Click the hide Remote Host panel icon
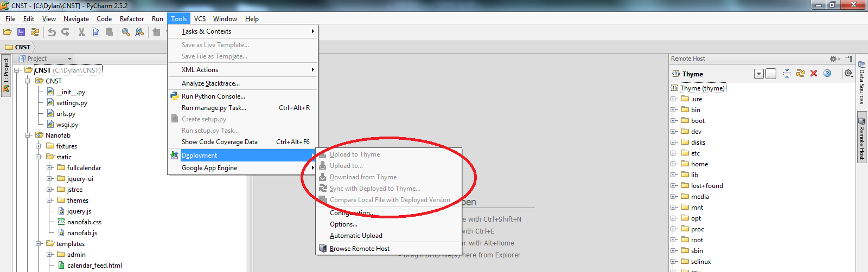Viewport: 868px width, 272px height. (x=848, y=59)
